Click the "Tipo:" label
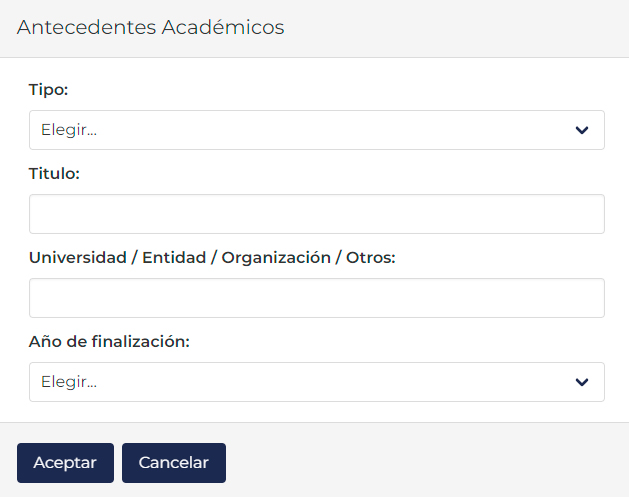 (48, 90)
